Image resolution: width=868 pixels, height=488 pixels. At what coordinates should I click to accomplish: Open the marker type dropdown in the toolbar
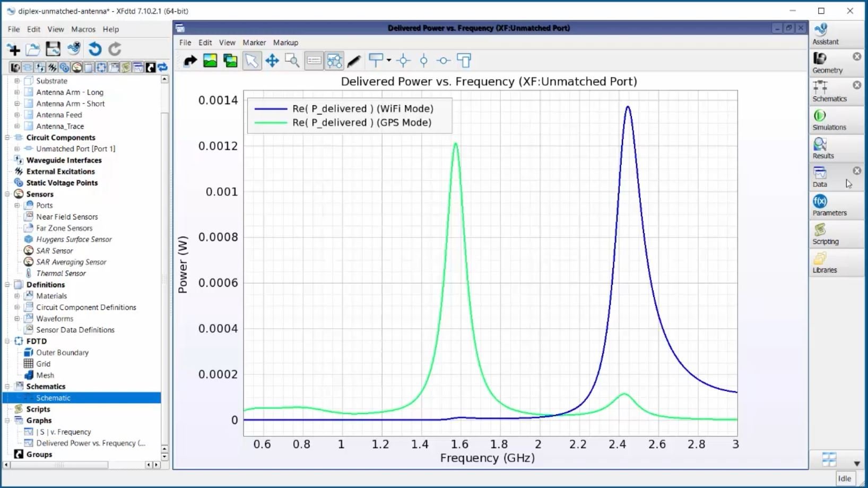[x=388, y=61]
